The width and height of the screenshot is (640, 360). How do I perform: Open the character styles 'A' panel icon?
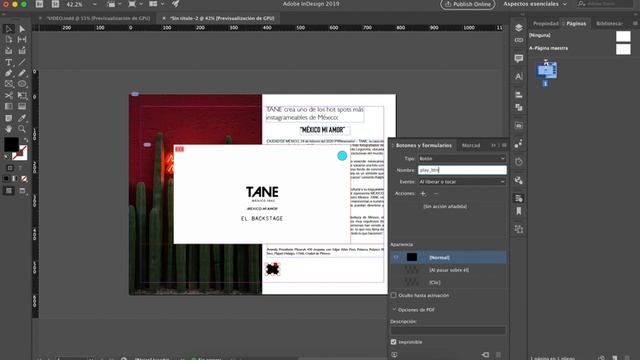pos(519,76)
